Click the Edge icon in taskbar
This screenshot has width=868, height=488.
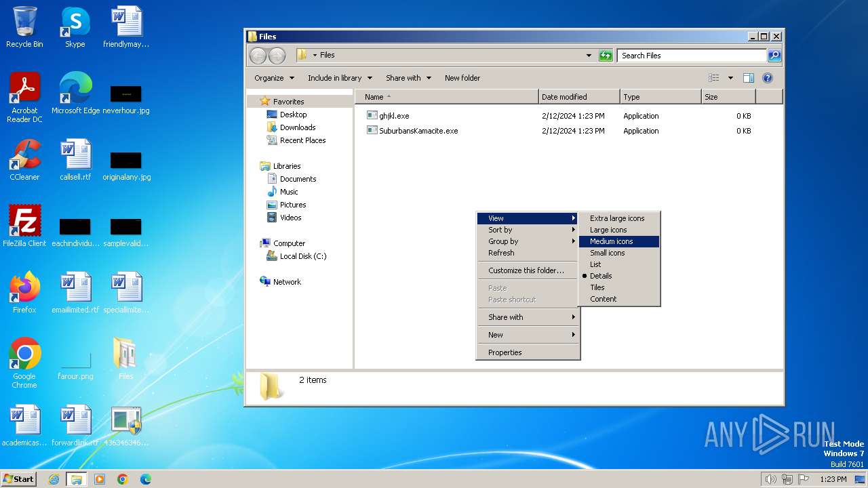145,479
